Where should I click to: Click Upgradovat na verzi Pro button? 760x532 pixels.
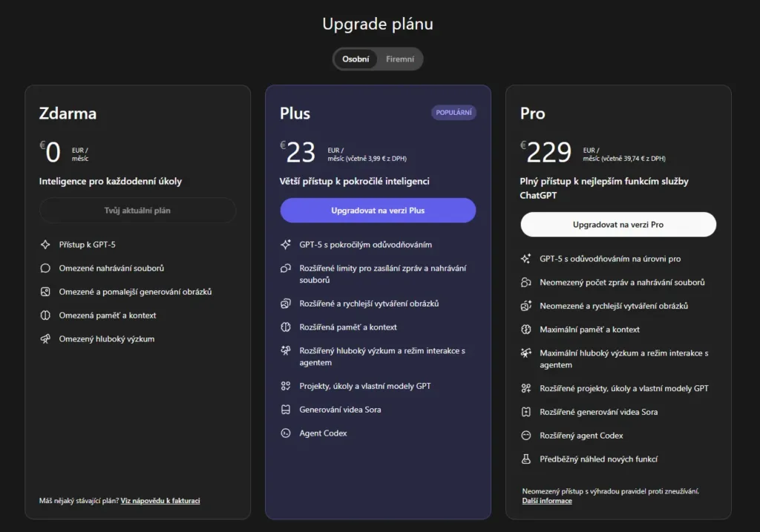tap(618, 224)
